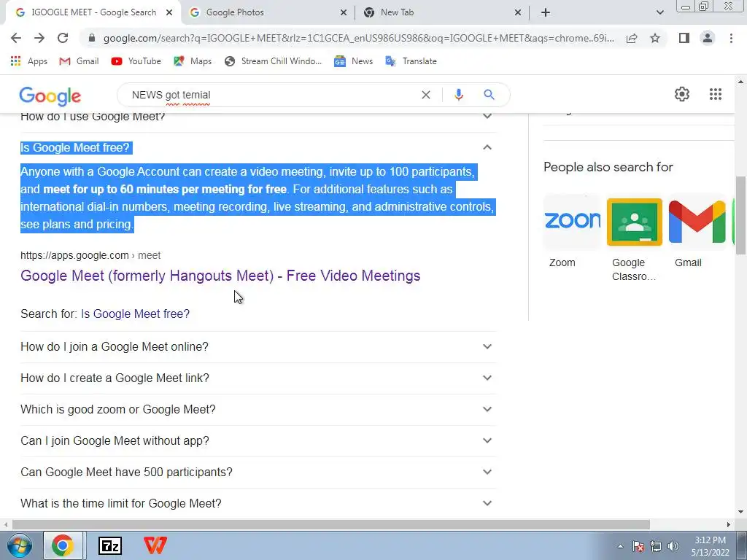Close the Google Photos tab
The height and width of the screenshot is (560, 747).
pos(344,12)
